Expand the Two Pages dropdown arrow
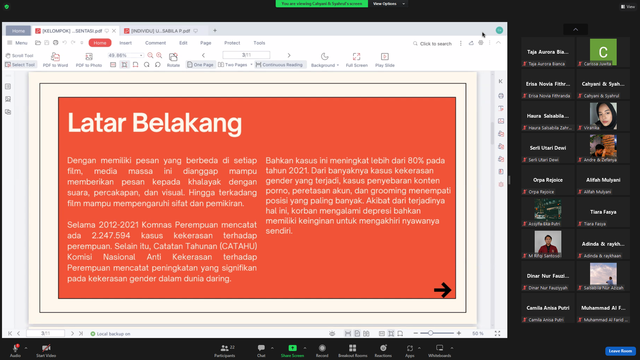Image resolution: width=640 pixels, height=360 pixels. [251, 64]
